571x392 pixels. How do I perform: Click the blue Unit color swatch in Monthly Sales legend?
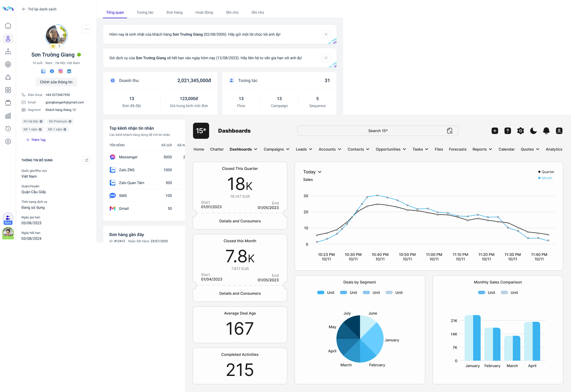point(481,292)
